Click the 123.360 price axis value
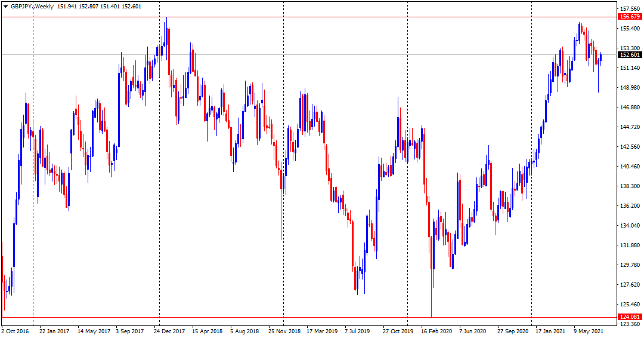 click(630, 324)
